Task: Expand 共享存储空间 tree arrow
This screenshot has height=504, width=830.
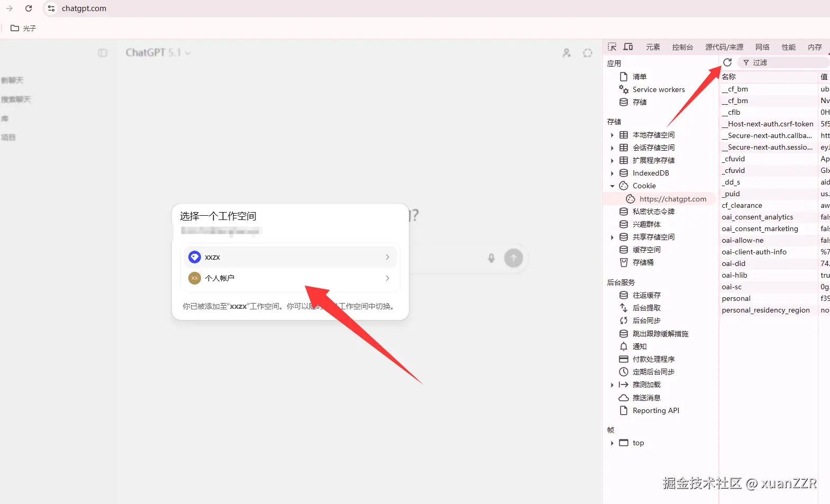Action: [612, 237]
